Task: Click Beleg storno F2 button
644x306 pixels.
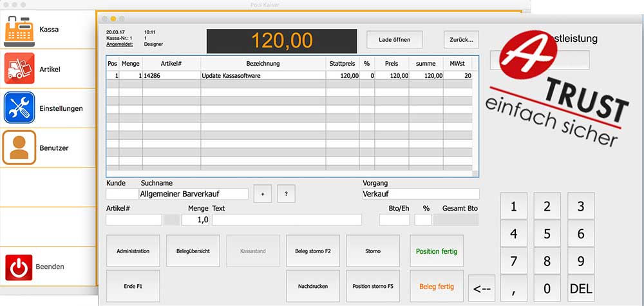Action: pos(313,251)
